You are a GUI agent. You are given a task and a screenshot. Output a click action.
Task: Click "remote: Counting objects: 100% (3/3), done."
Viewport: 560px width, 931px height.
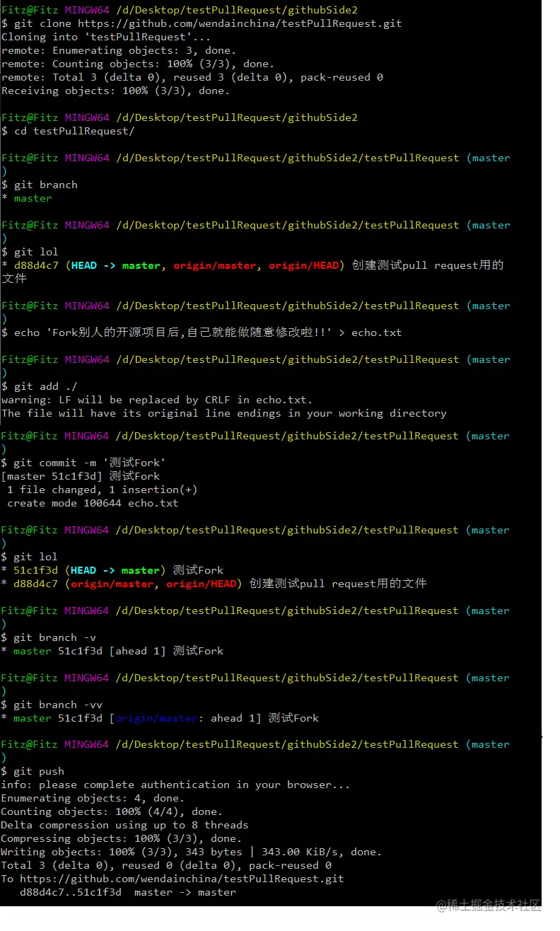(138, 64)
